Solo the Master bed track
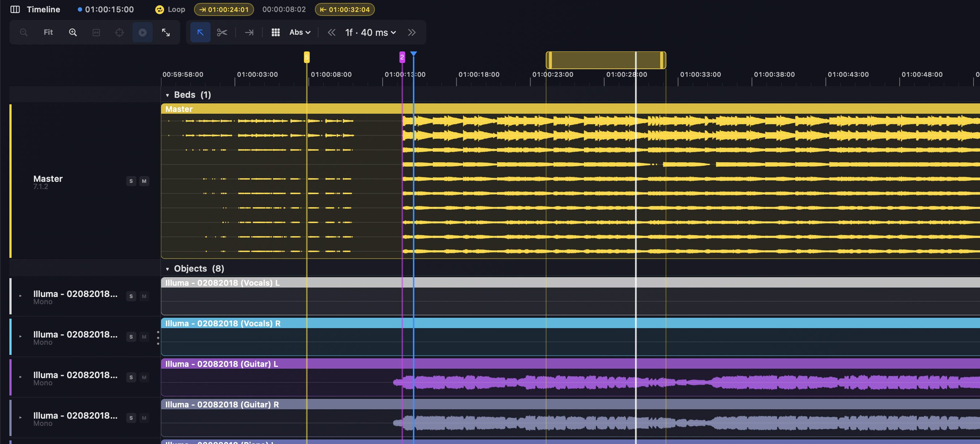The image size is (980, 444). [131, 181]
